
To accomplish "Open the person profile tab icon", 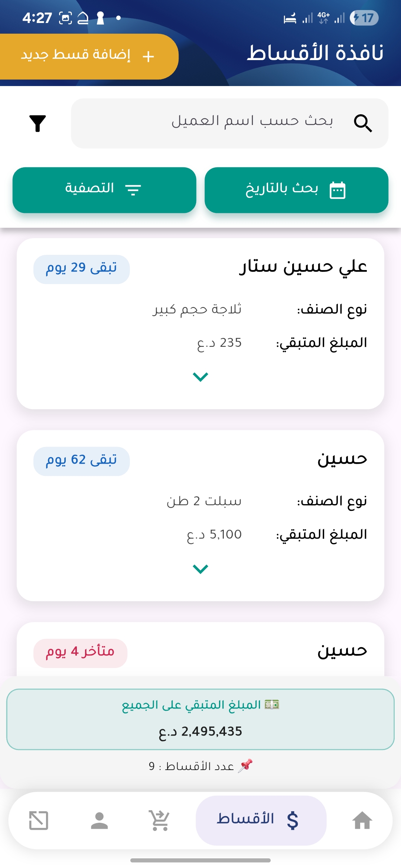I will pyautogui.click(x=99, y=820).
